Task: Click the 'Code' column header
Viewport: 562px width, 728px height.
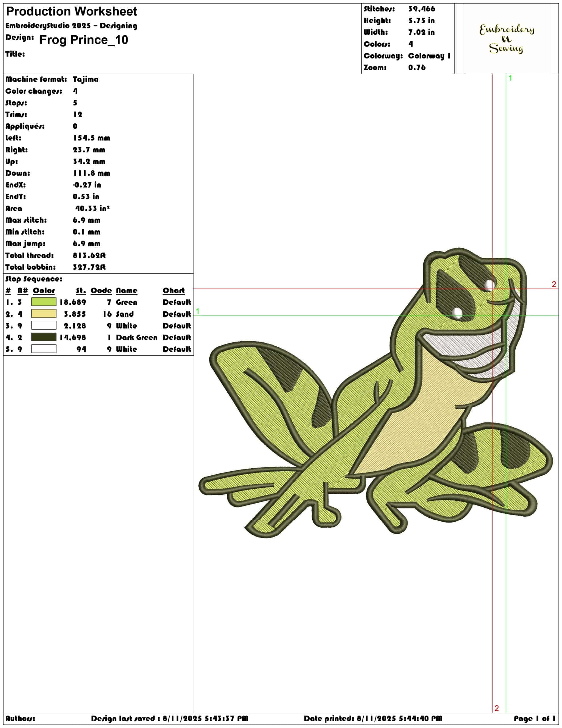Action: [x=101, y=290]
